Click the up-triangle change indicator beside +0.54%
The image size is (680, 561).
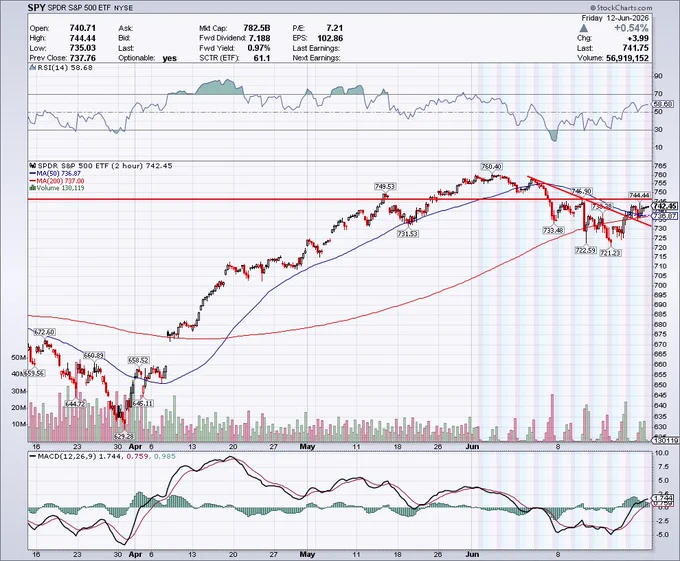click(x=584, y=28)
